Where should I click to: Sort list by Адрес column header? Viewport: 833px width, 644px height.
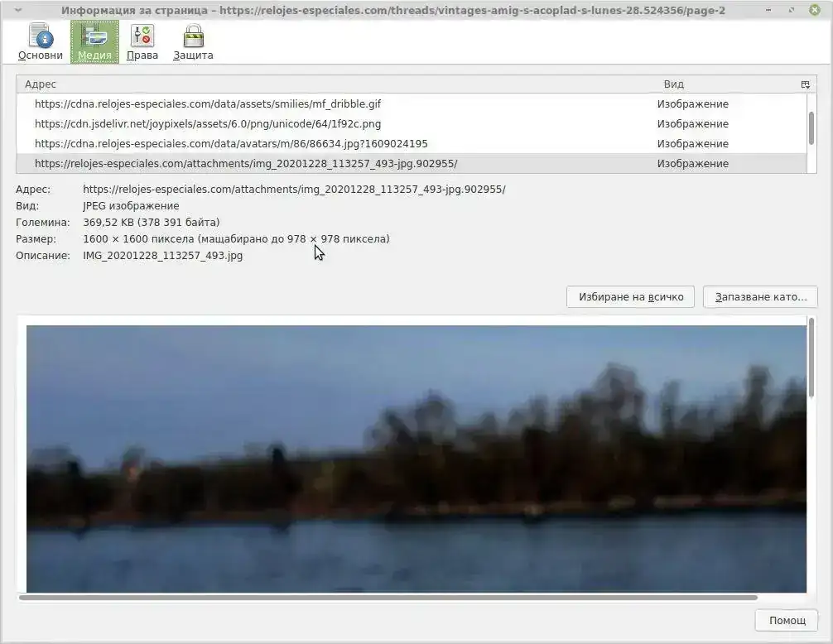pyautogui.click(x=335, y=84)
